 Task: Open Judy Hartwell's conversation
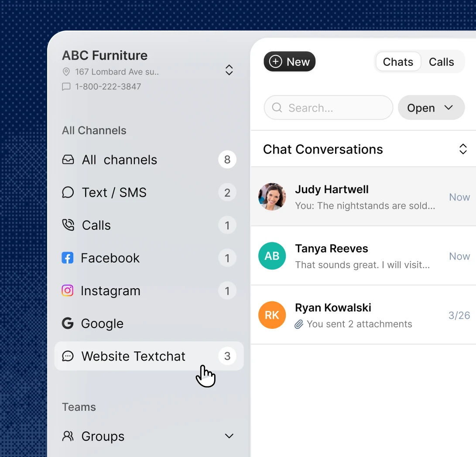363,197
